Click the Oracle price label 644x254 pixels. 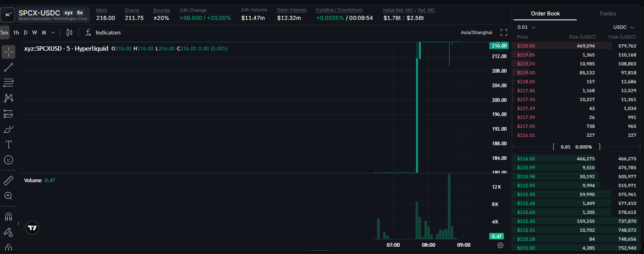pyautogui.click(x=132, y=10)
